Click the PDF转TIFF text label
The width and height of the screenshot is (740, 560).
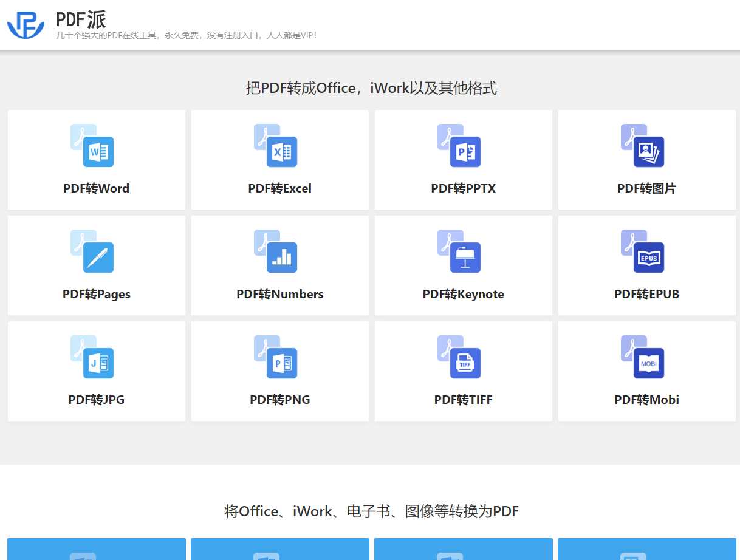click(x=464, y=400)
